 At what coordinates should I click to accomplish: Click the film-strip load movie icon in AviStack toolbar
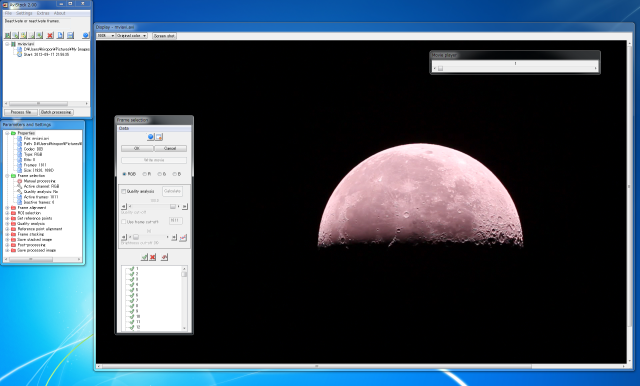[8, 35]
